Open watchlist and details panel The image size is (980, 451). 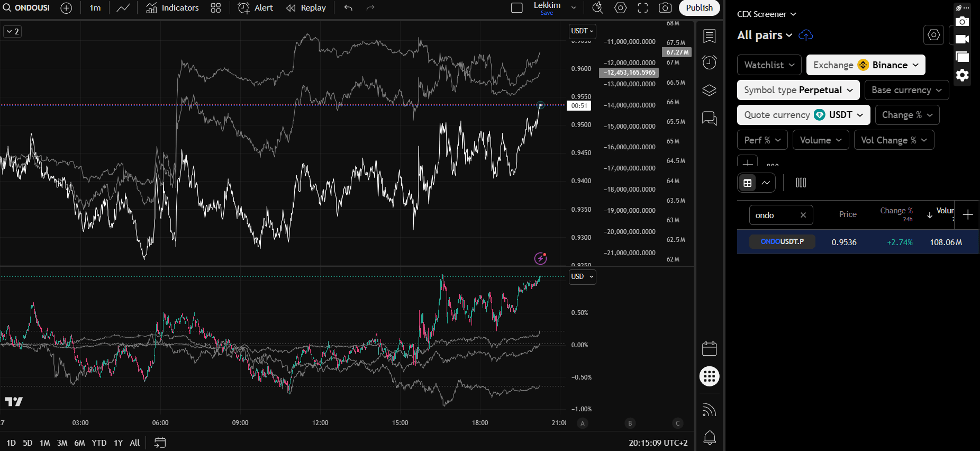(x=710, y=36)
